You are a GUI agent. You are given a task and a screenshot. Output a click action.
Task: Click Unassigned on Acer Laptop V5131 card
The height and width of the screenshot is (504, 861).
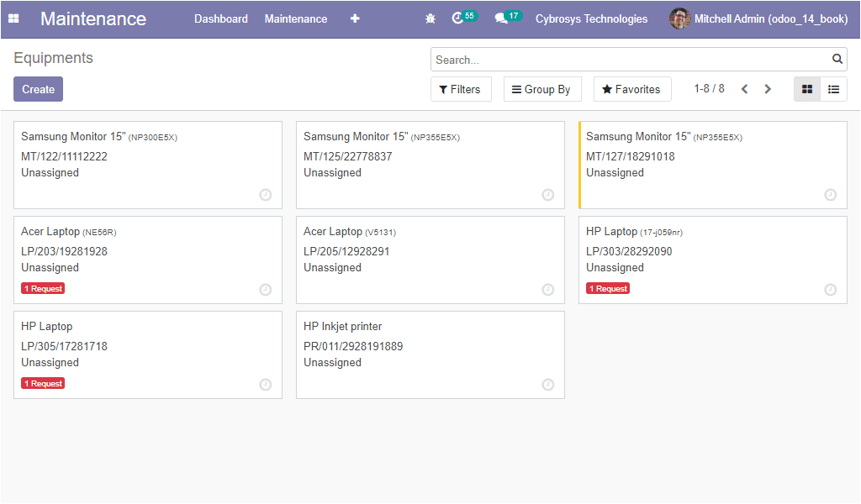click(x=332, y=268)
